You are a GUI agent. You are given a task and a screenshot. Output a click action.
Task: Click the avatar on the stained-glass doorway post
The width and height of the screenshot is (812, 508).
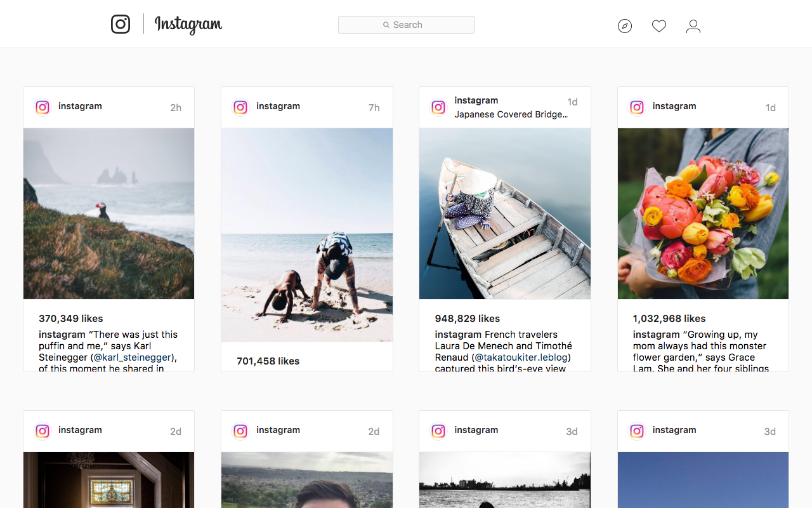42,431
